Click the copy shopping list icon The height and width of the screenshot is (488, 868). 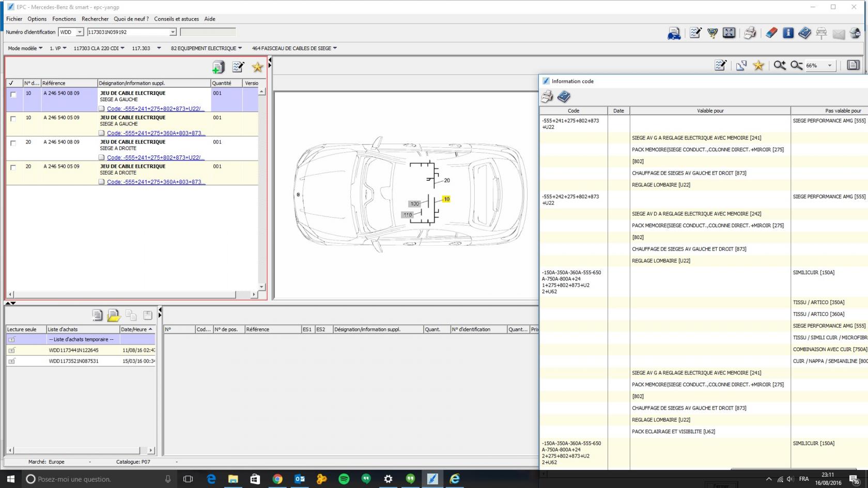pos(131,315)
